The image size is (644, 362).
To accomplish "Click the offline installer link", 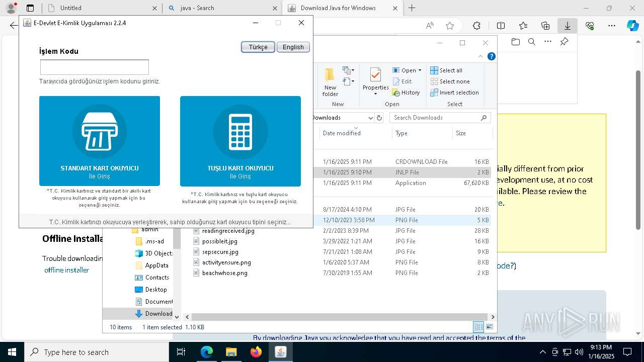I will 66,270.
